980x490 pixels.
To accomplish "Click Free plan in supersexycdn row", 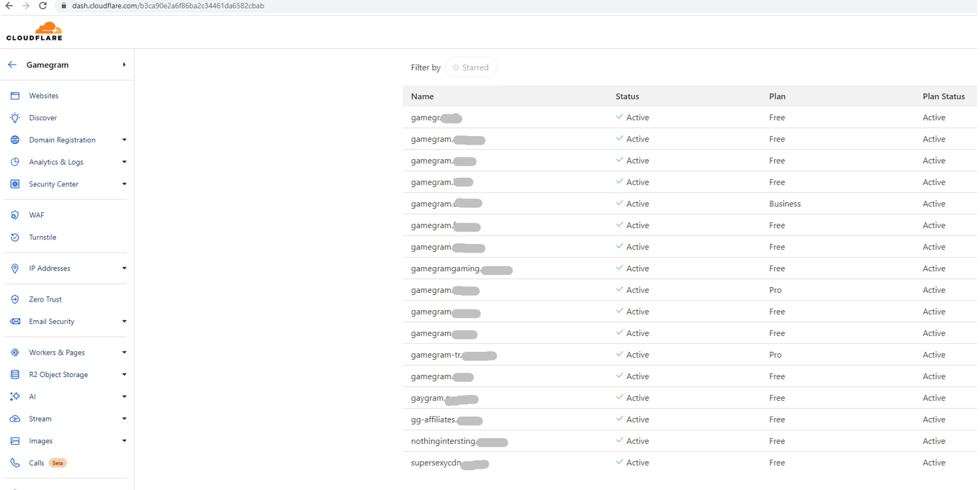I will [x=777, y=463].
